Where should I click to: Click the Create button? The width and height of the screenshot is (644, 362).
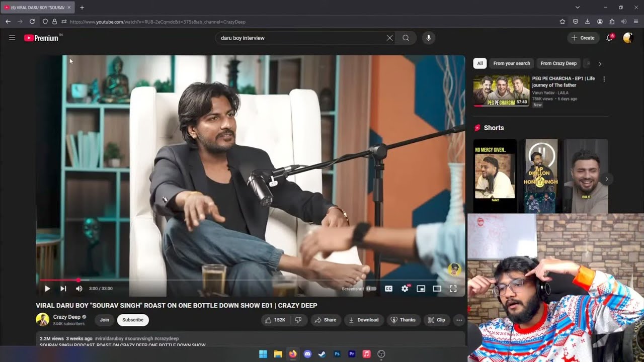[x=583, y=38]
